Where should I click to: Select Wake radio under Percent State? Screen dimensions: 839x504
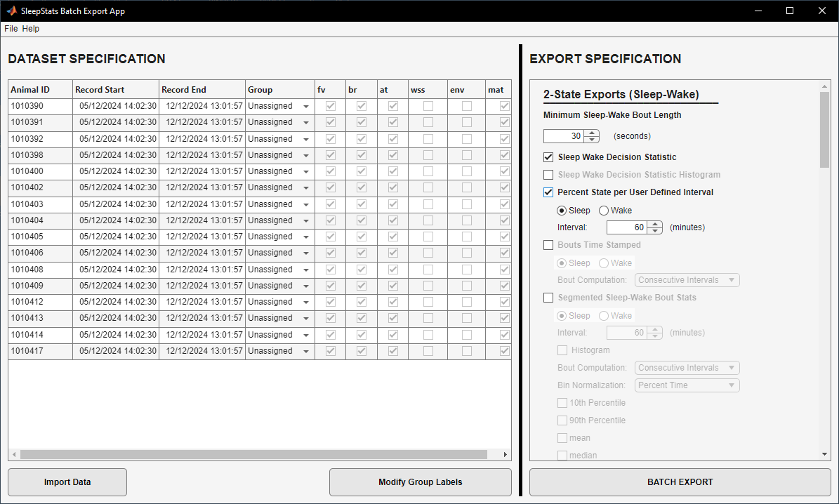click(604, 211)
